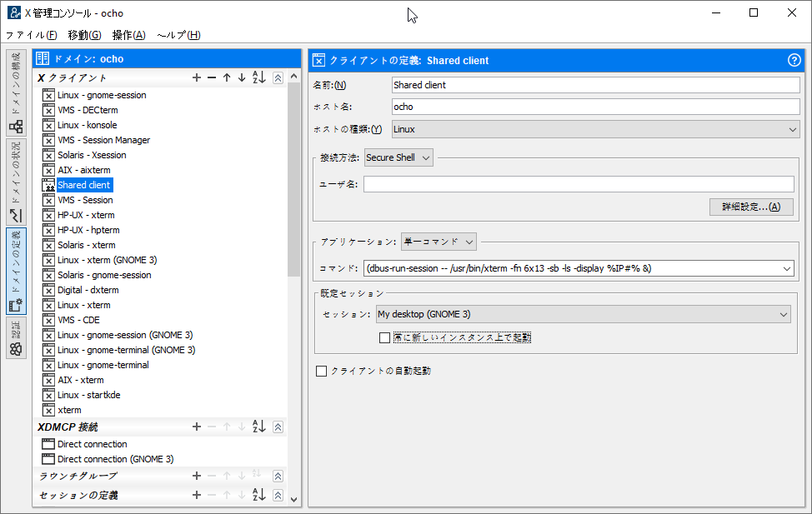Click the add (+) icon in ラウンチグループ header
The height and width of the screenshot is (514, 812).
coord(197,476)
